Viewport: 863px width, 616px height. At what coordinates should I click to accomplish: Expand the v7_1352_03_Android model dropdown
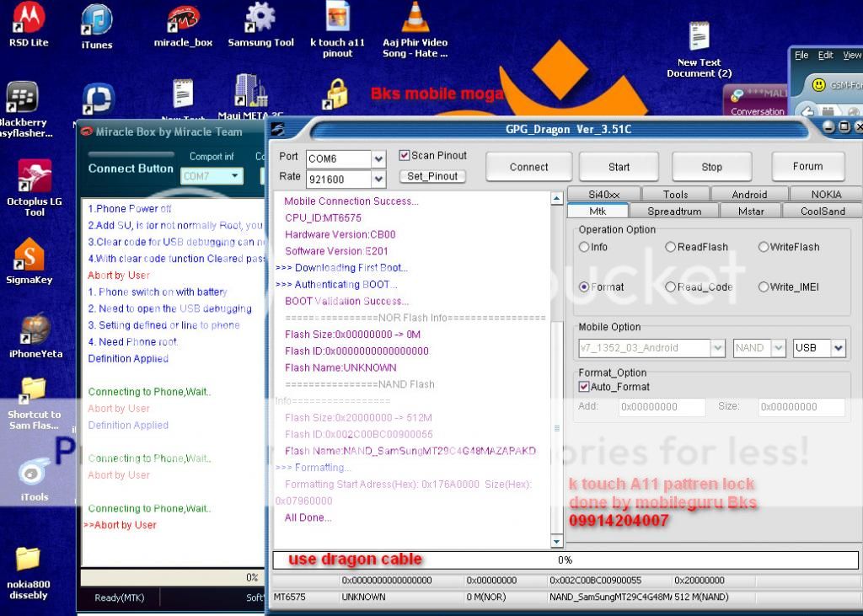[717, 348]
